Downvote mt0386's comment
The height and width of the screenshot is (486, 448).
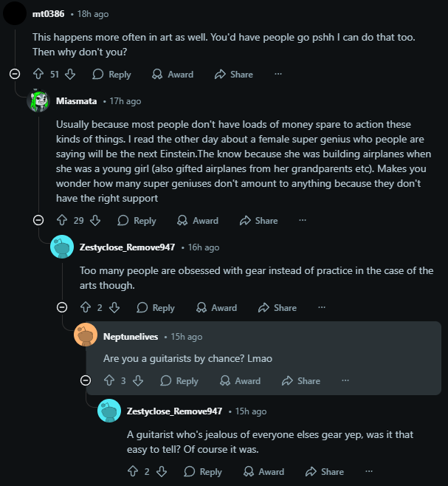click(70, 74)
